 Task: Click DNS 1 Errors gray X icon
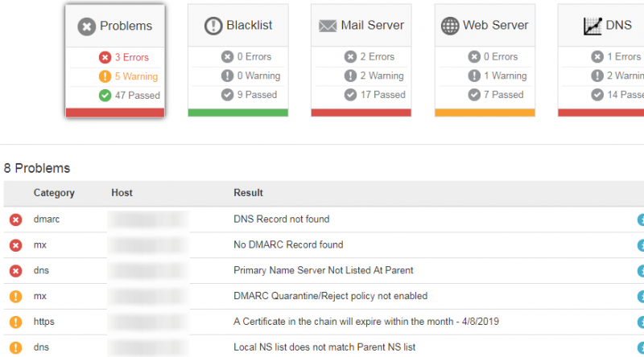597,56
